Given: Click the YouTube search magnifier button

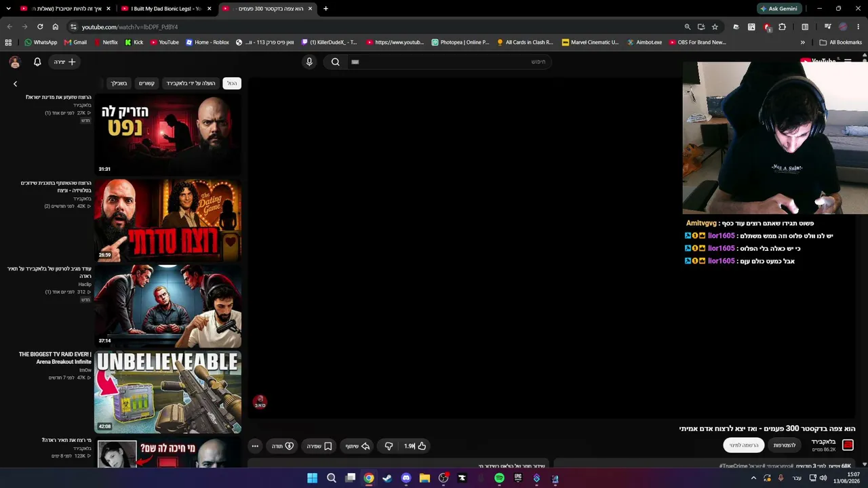Looking at the screenshot, I should tap(335, 62).
